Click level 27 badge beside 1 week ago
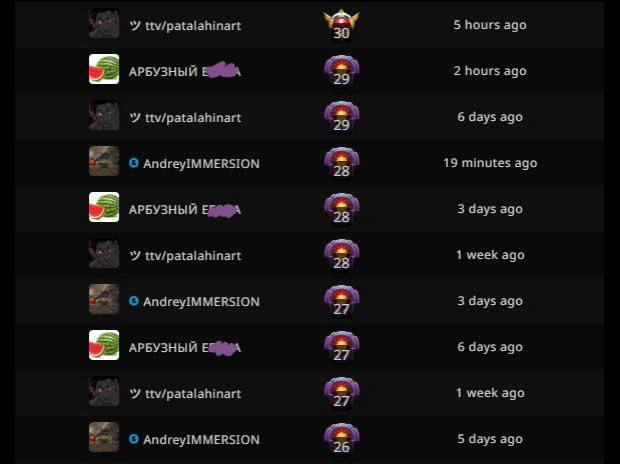Screen dimensions: 620x464 [x=342, y=393]
